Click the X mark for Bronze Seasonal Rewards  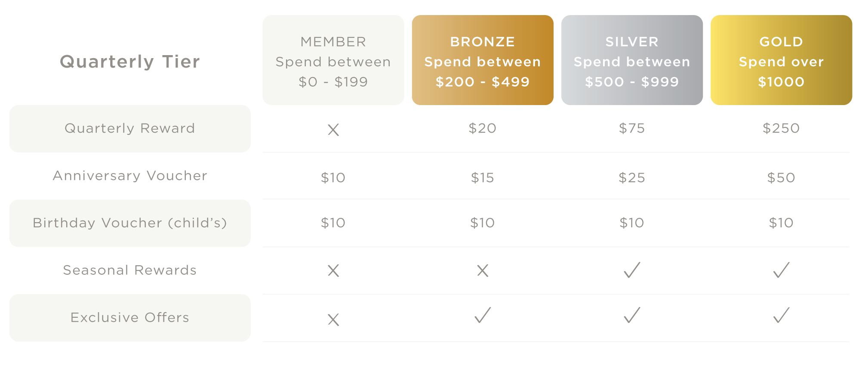[x=483, y=270]
